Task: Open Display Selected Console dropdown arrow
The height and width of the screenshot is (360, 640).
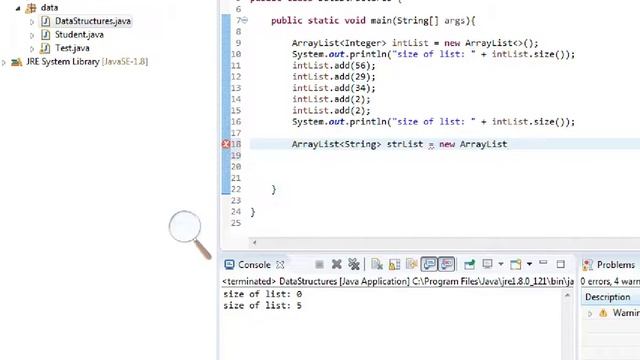Action: [x=501, y=264]
